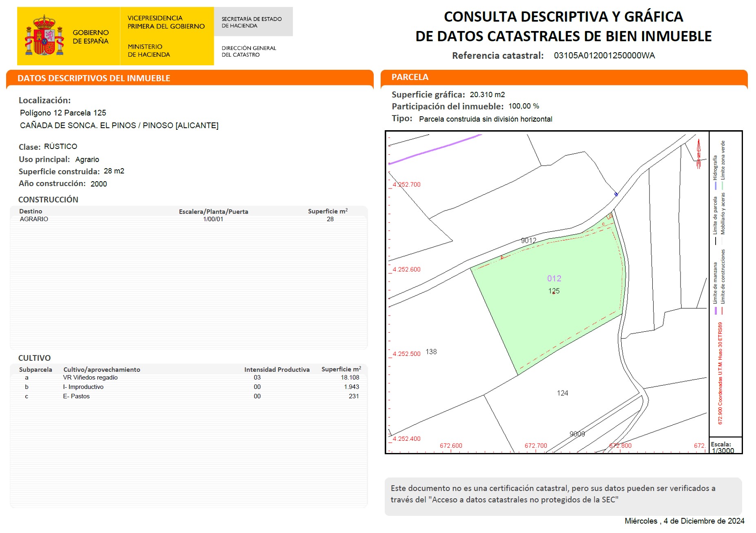The height and width of the screenshot is (533, 756).
Task: Click the 'CONSULTA DESCRIPTIVA Y GRÁFICA' title
Action: pos(563,17)
